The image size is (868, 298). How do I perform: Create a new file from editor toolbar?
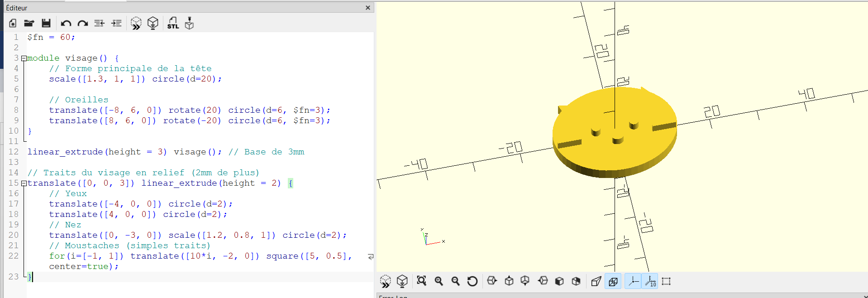(x=13, y=23)
